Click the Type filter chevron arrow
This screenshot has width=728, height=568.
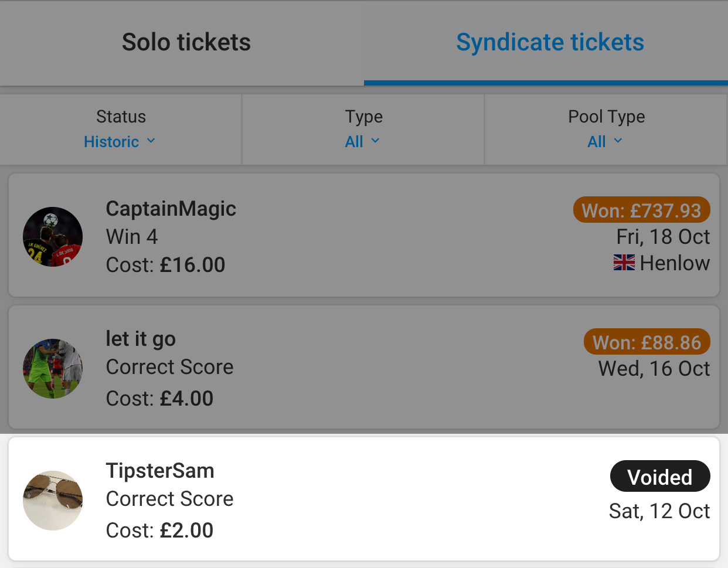pos(376,141)
